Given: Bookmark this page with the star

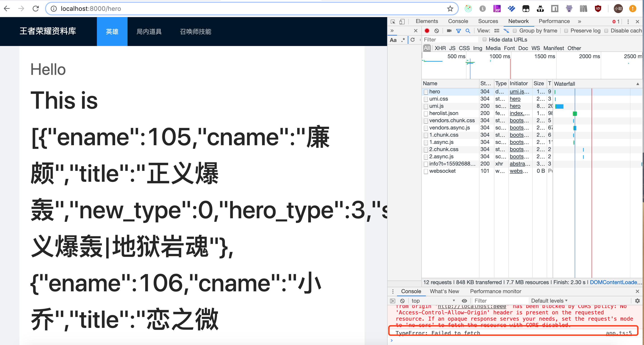Looking at the screenshot, I should point(450,9).
